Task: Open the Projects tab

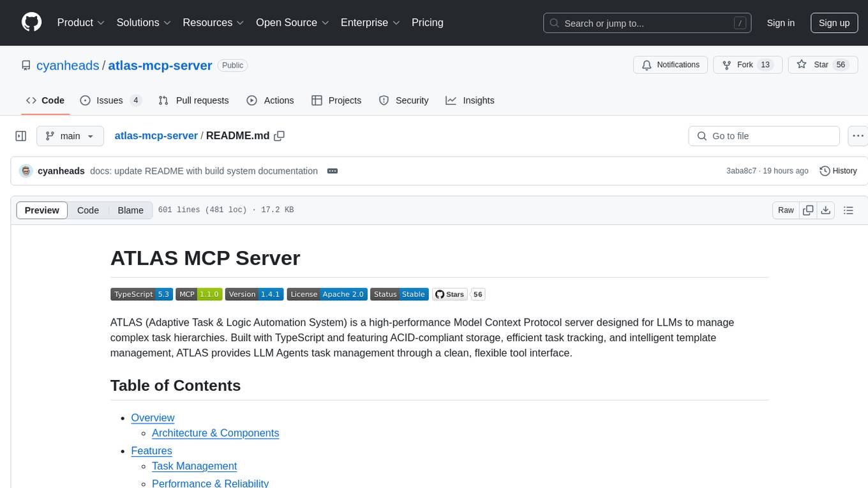Action: tap(336, 100)
